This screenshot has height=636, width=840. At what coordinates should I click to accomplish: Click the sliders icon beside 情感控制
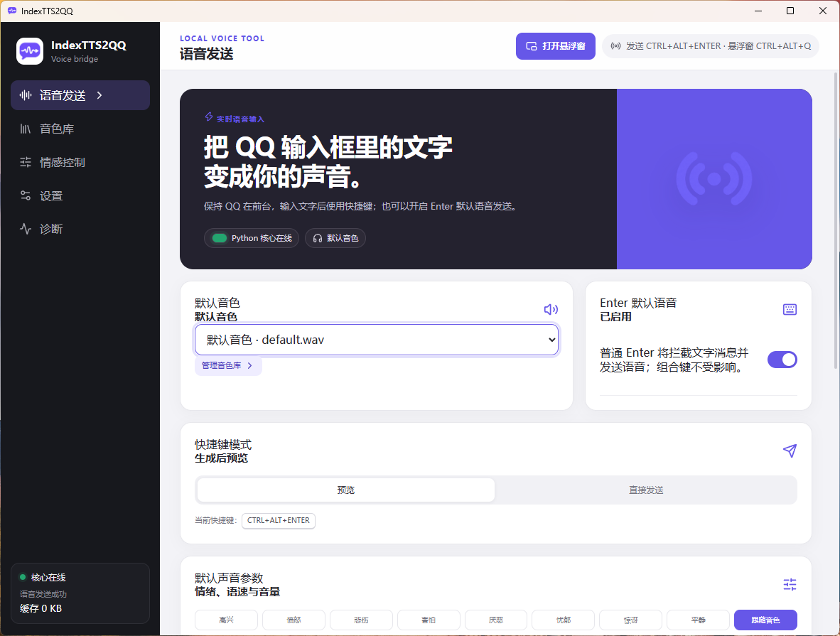(25, 162)
